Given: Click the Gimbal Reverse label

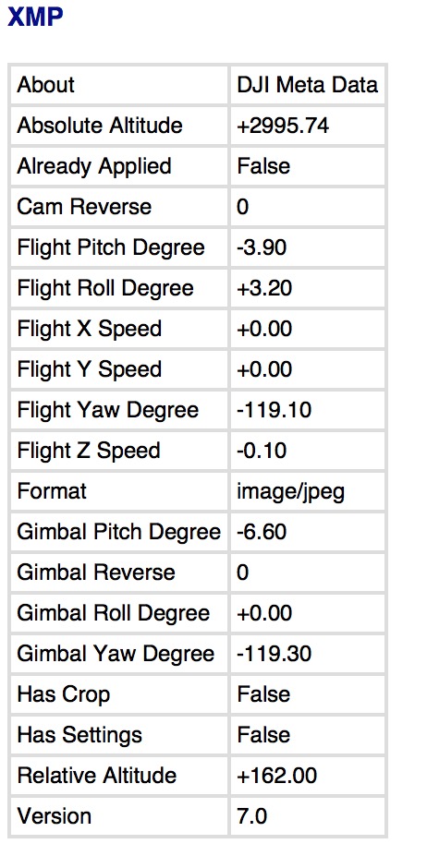Looking at the screenshot, I should point(96,573).
